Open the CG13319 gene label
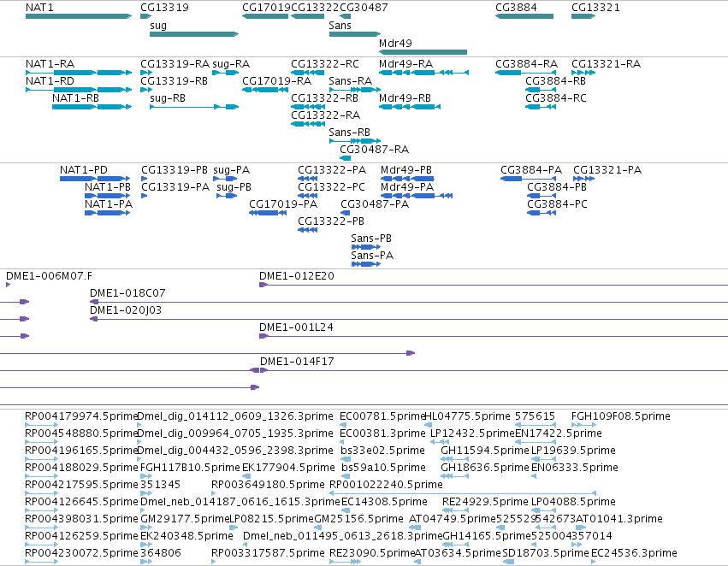728x566 pixels. [165, 8]
